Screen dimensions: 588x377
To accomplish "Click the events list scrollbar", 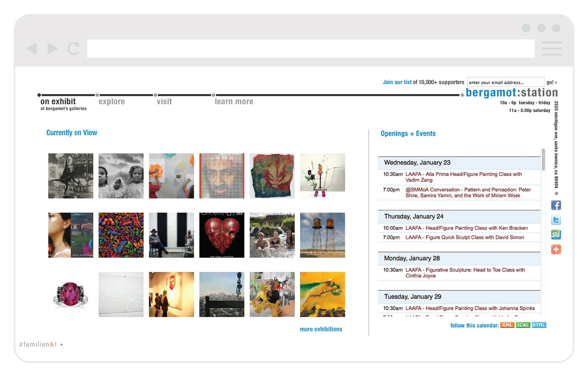I will coord(543,159).
